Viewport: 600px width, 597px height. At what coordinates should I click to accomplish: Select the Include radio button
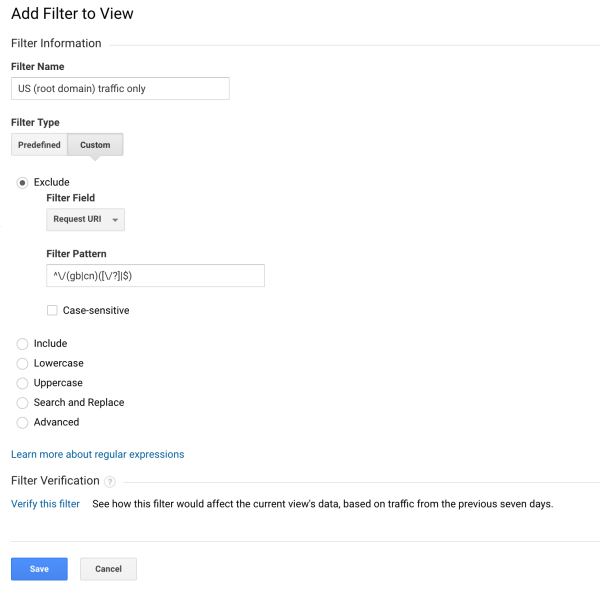22,344
